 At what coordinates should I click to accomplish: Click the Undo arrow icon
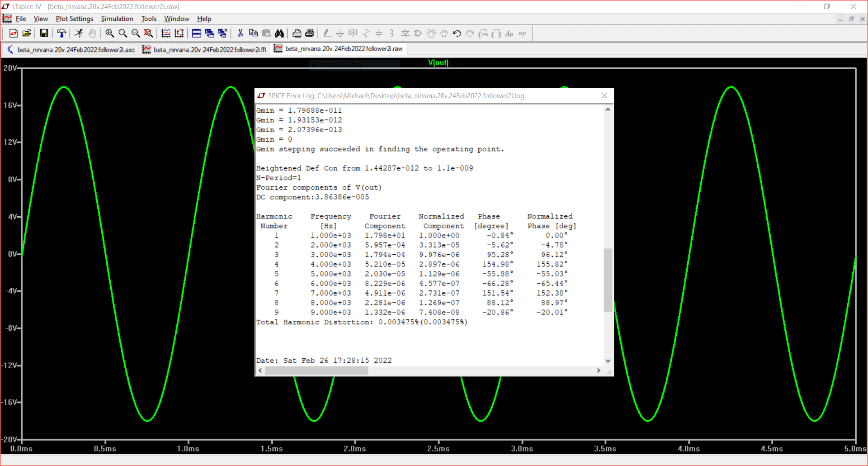pos(457,33)
